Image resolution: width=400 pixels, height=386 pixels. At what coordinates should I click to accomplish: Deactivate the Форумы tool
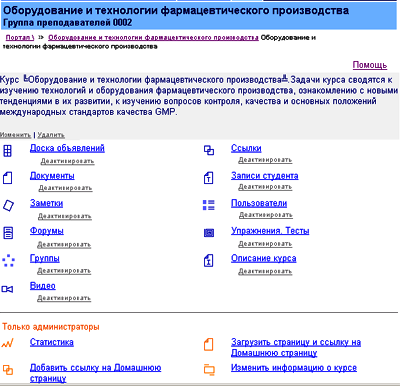point(64,244)
